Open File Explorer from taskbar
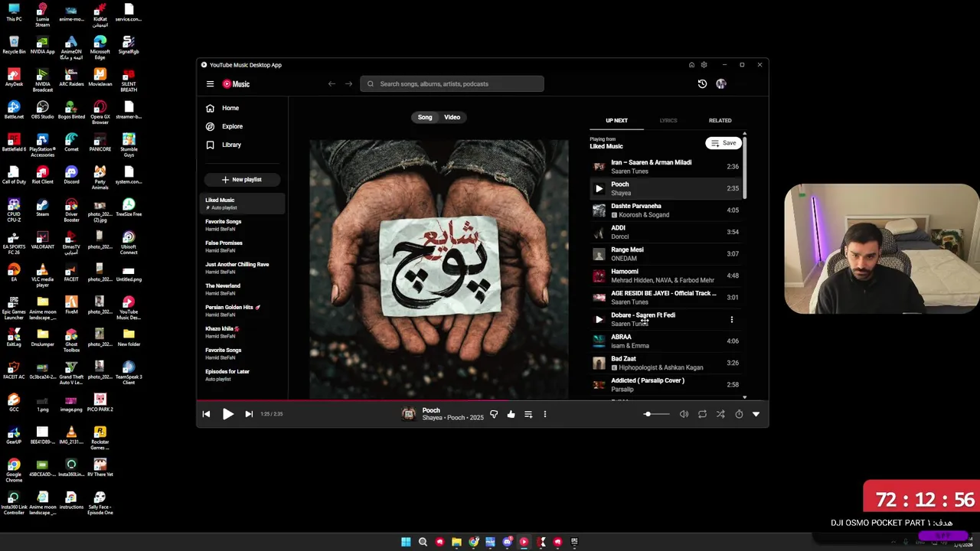This screenshot has width=980, height=551. 456,542
